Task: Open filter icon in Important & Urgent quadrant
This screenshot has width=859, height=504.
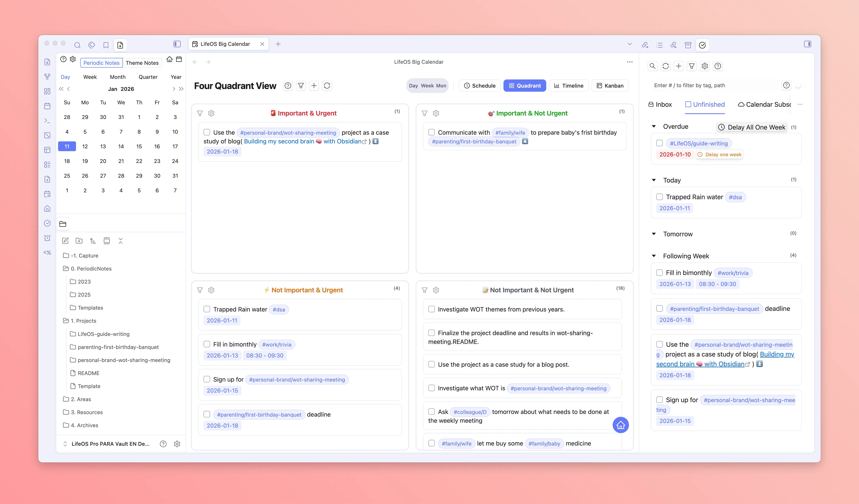Action: pos(200,113)
